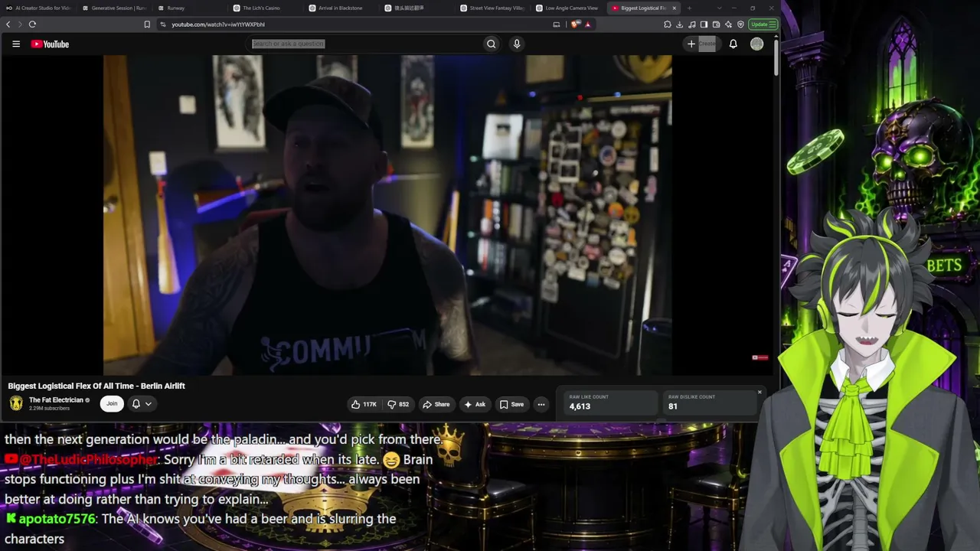
Task: Open the browser downloads icon
Action: 680,24
